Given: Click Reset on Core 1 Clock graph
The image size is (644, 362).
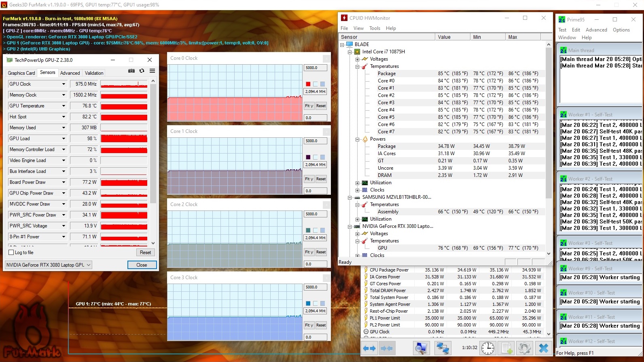Looking at the screenshot, I should point(321,179).
